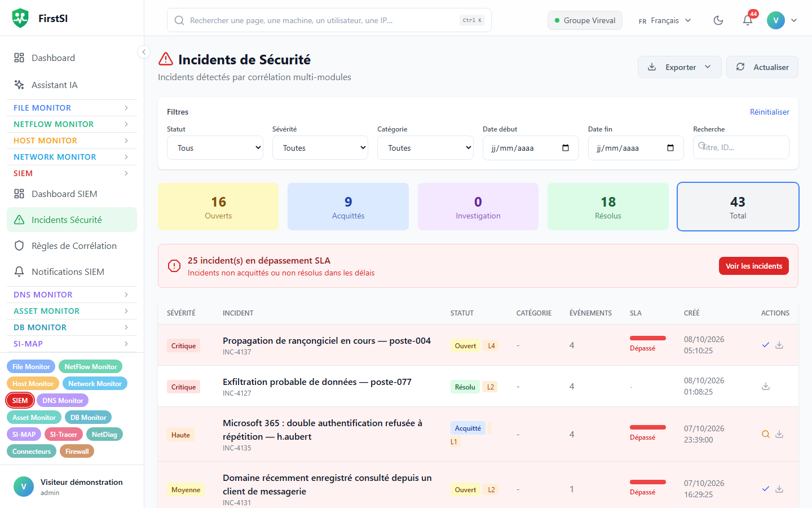
Task: Investigate incident INC-4135 using the magnifier icon
Action: pyautogui.click(x=766, y=434)
